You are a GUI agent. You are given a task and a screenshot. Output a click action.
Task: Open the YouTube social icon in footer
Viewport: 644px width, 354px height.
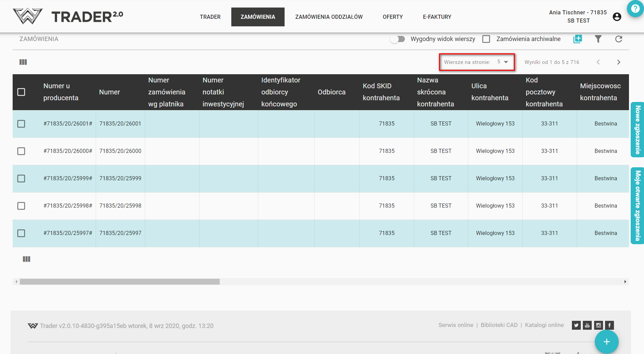point(587,325)
